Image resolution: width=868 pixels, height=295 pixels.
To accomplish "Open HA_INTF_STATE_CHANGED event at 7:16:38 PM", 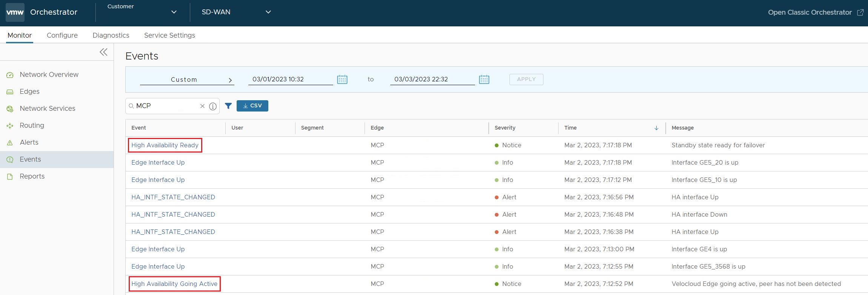I will 173,232.
